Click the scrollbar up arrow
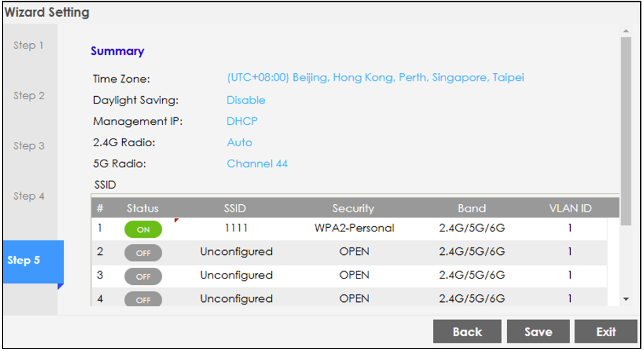The height and width of the screenshot is (351, 644). tap(626, 31)
